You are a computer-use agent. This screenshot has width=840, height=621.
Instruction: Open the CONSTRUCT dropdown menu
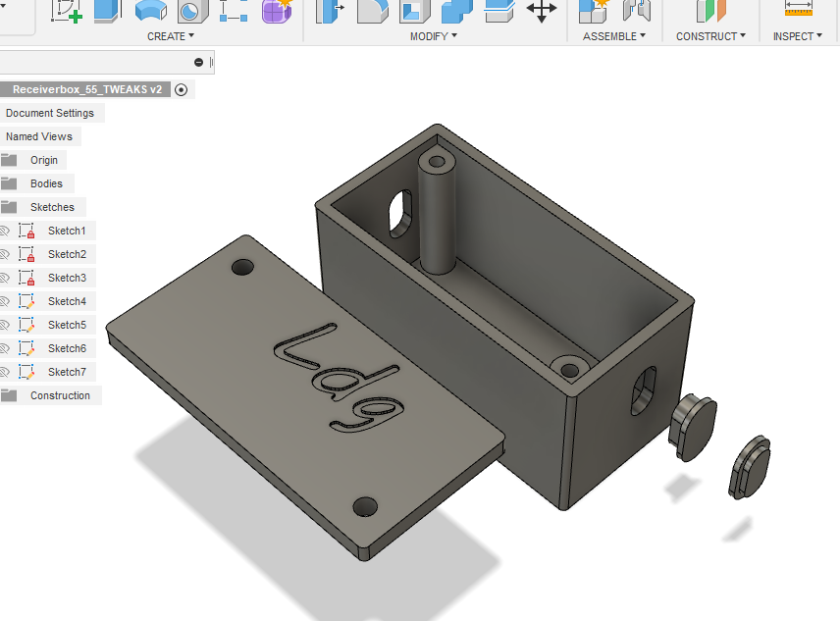point(710,36)
